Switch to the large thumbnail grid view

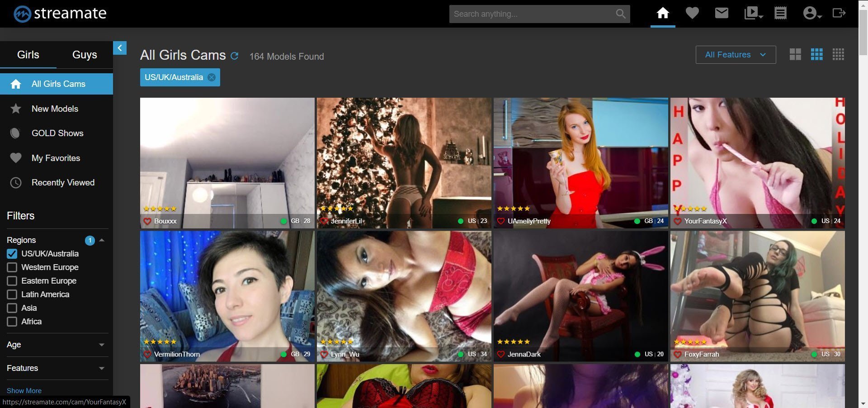click(795, 55)
